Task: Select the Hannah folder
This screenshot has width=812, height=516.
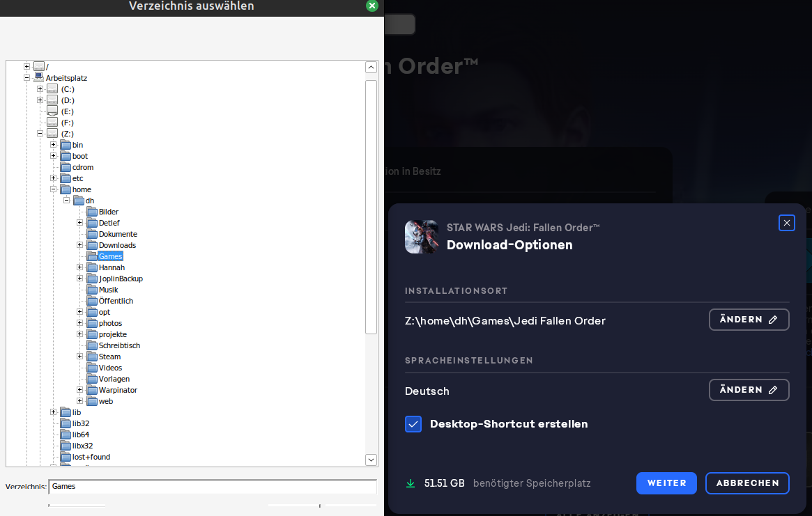Action: (x=112, y=267)
